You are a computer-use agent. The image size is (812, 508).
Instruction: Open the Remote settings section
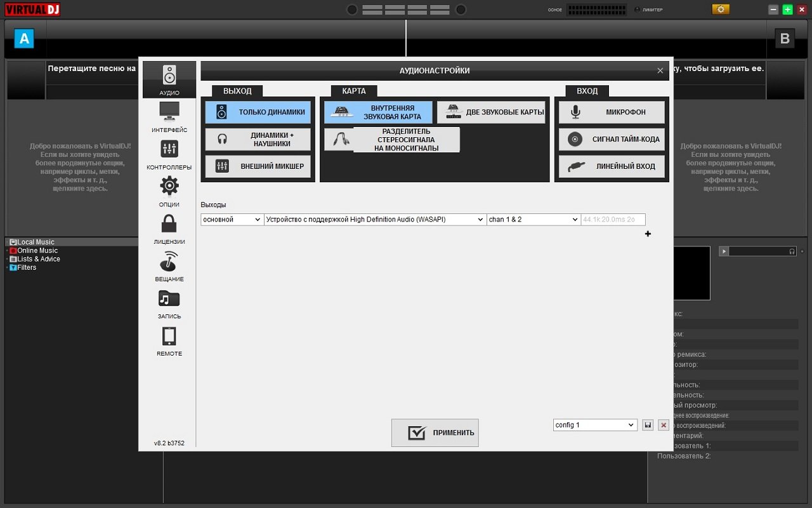point(169,340)
